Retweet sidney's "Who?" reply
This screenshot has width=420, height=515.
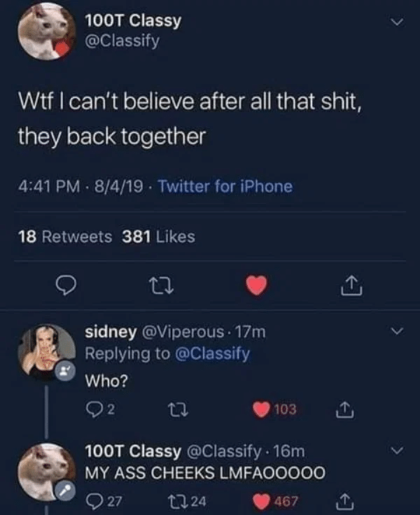tap(178, 410)
